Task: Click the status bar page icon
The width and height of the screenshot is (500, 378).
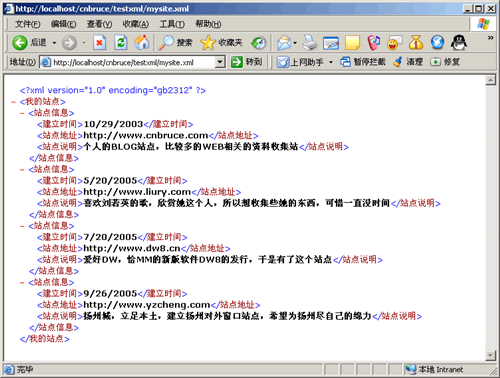Action: [x=9, y=369]
